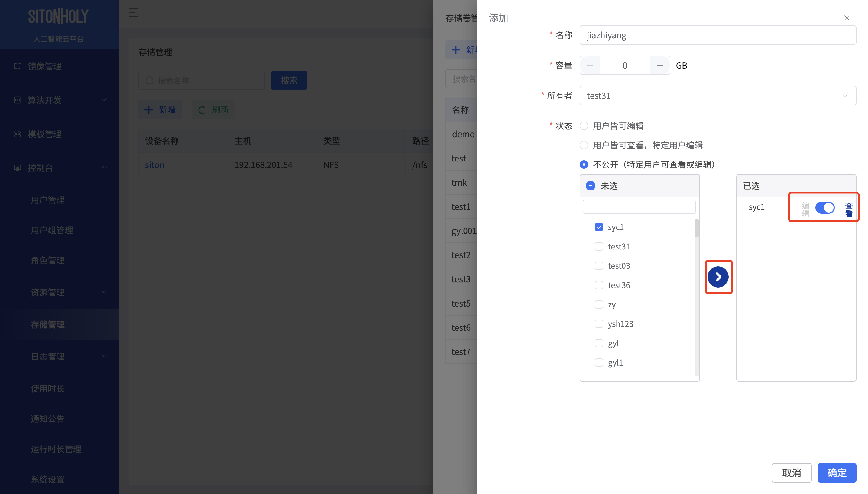
Task: Open the 所有者 dropdown
Action: tap(717, 96)
